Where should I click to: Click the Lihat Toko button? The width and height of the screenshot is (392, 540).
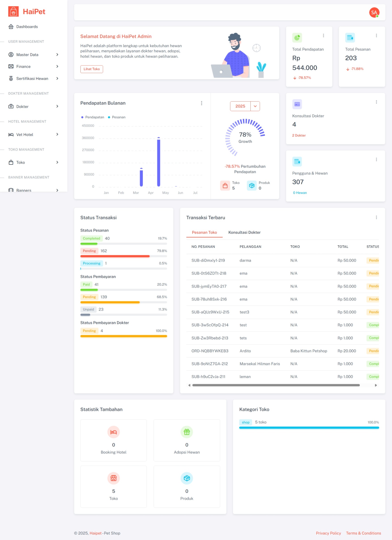[92, 69]
